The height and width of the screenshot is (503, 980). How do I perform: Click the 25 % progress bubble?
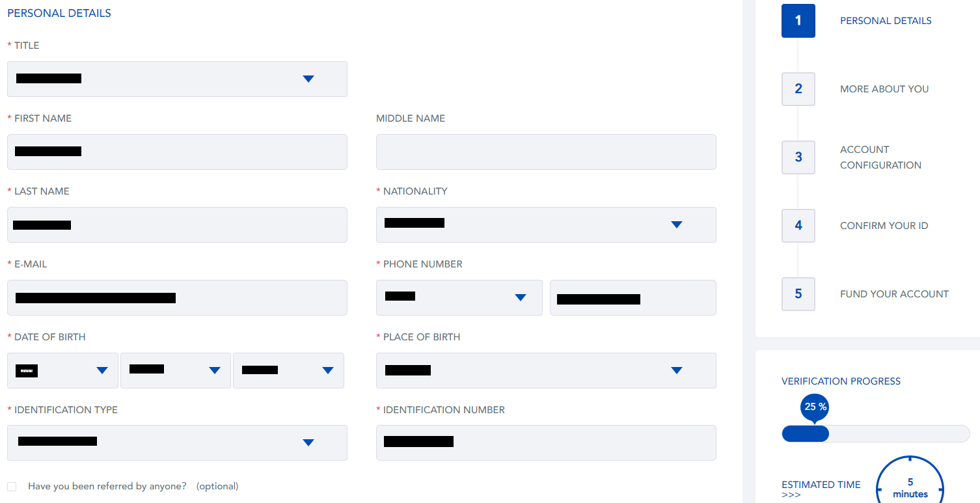pyautogui.click(x=814, y=408)
